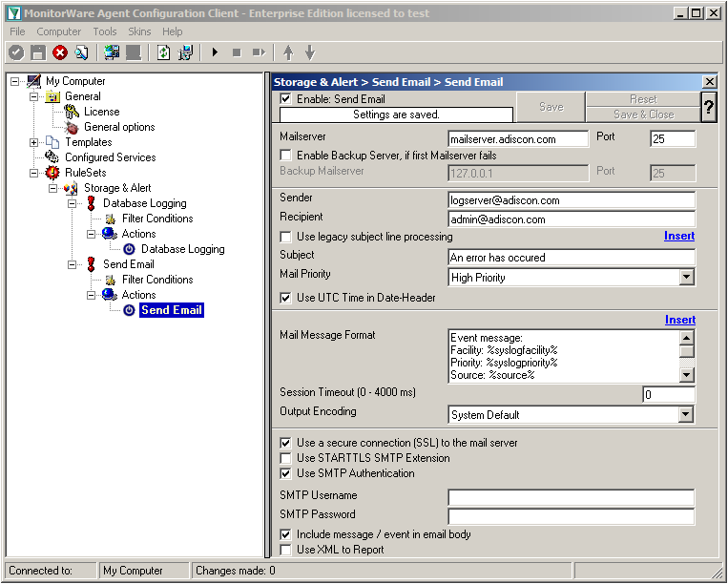The height and width of the screenshot is (584, 728).
Task: Toggle Use SMTP Authentication checkbox
Action: (286, 473)
